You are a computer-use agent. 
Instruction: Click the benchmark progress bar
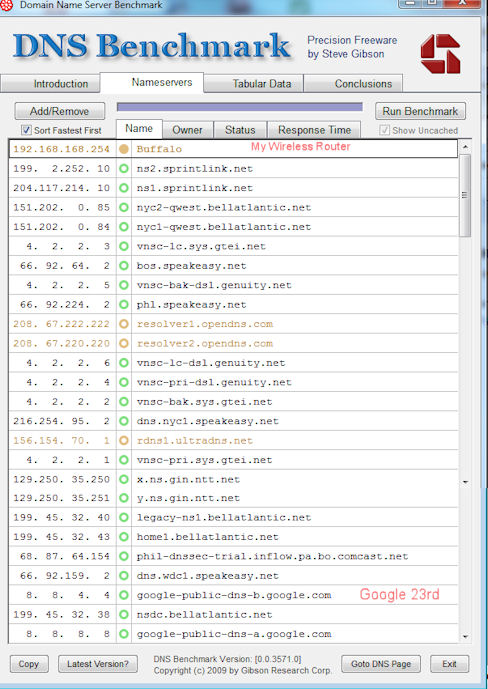coord(239,107)
